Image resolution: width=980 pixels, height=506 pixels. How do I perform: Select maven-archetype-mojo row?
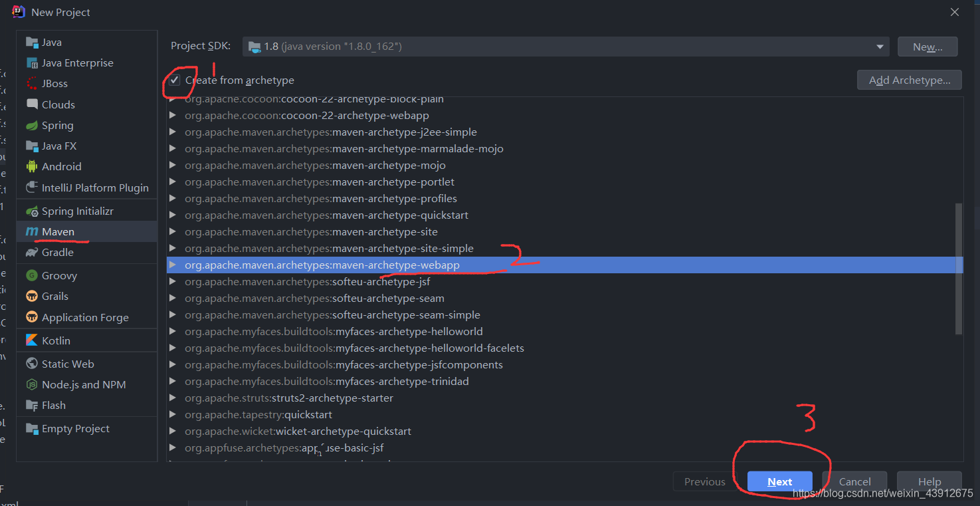[565, 165]
